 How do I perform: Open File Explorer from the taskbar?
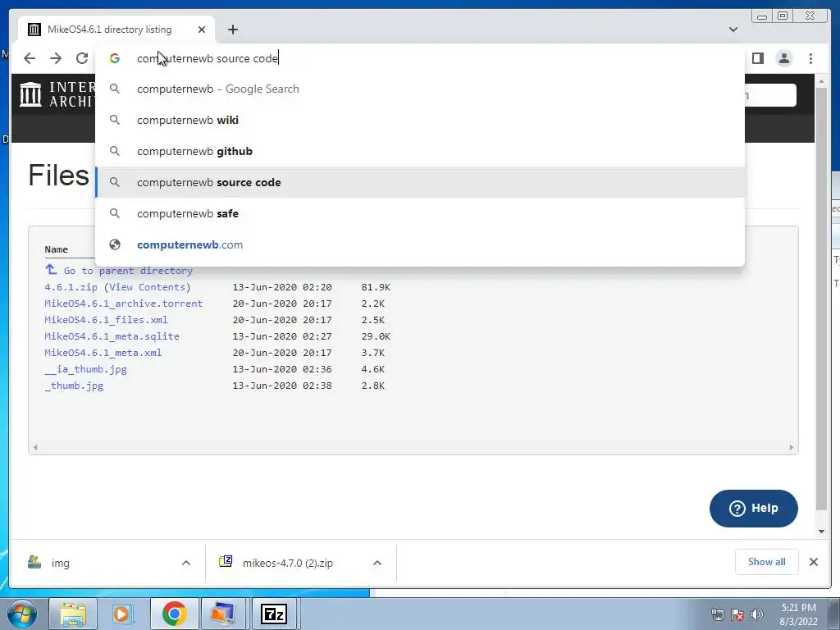pyautogui.click(x=73, y=614)
